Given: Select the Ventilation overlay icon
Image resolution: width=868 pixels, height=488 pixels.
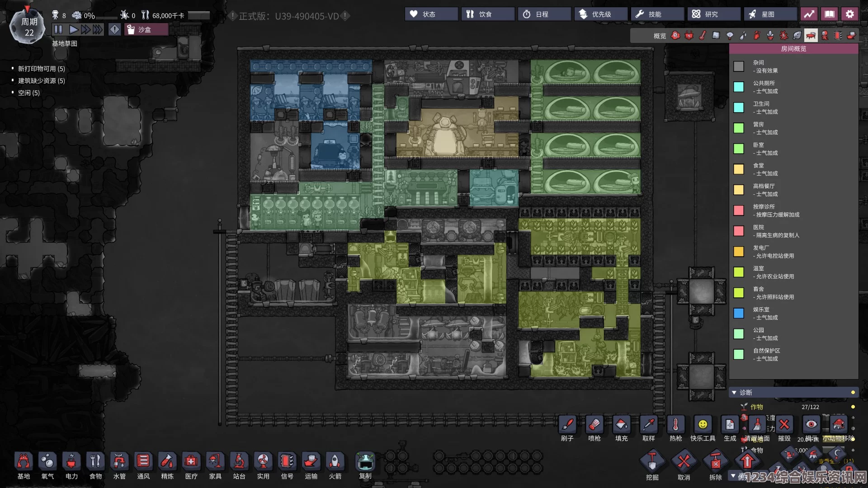Looking at the screenshot, I should pyautogui.click(x=757, y=36).
